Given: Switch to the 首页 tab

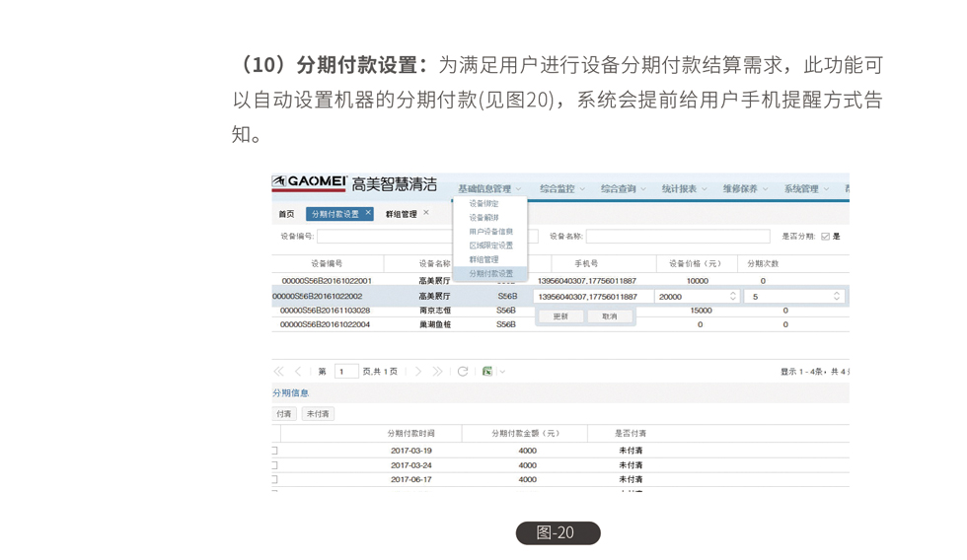Looking at the screenshot, I should [286, 214].
